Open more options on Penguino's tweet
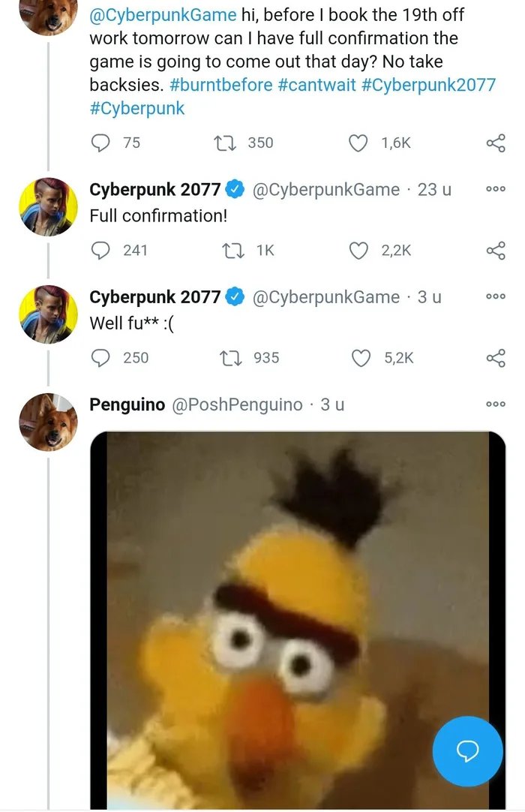 [496, 404]
